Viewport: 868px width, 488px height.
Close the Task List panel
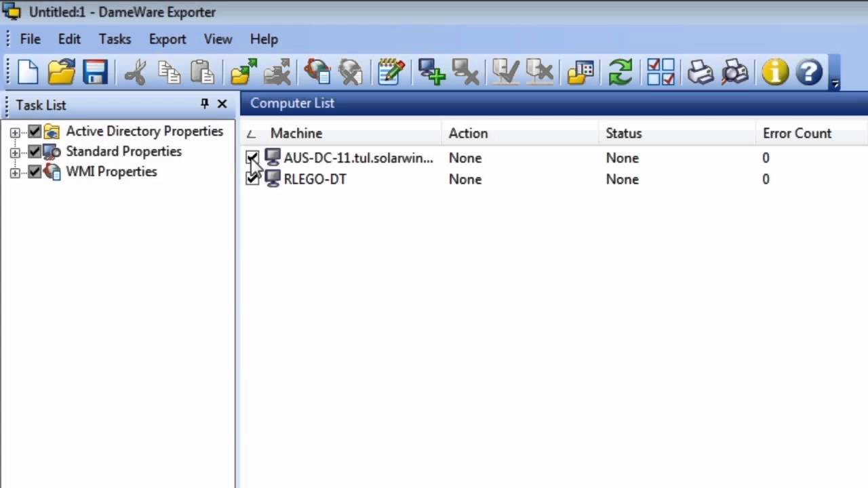[222, 104]
